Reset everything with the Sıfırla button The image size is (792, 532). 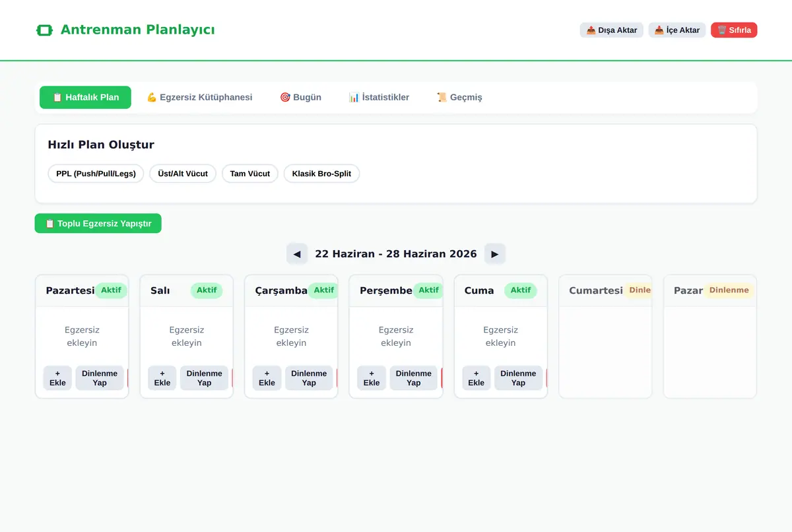pos(734,30)
